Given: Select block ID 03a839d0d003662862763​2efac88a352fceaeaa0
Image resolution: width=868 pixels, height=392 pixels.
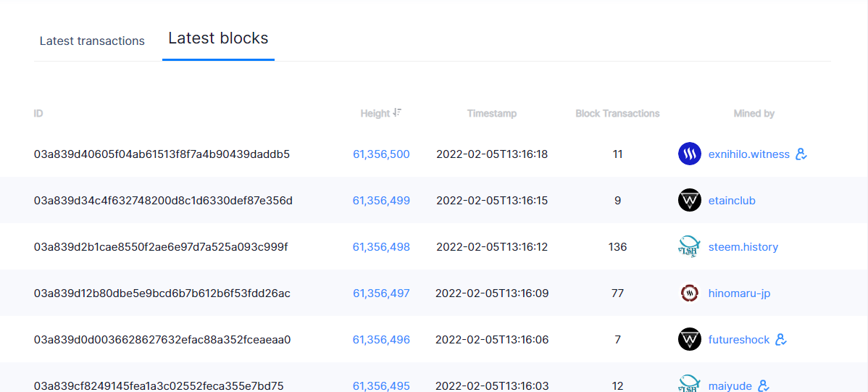Looking at the screenshot, I should pos(162,339).
